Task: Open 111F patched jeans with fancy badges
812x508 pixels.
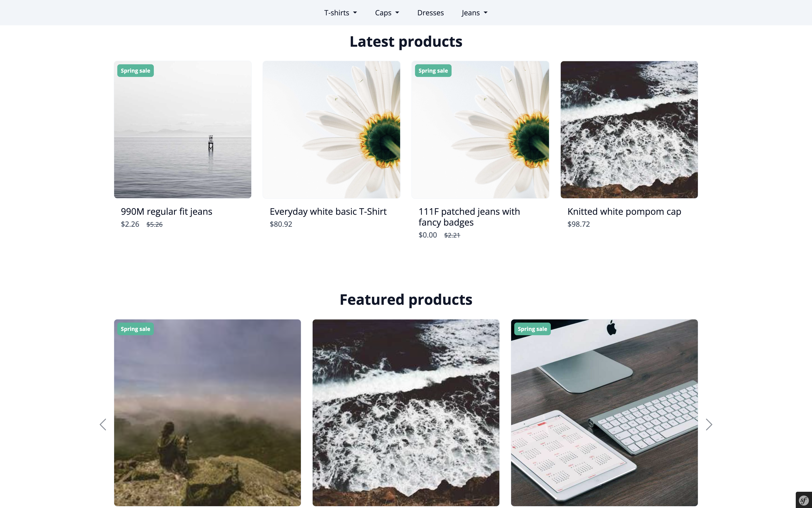Action: pyautogui.click(x=469, y=217)
